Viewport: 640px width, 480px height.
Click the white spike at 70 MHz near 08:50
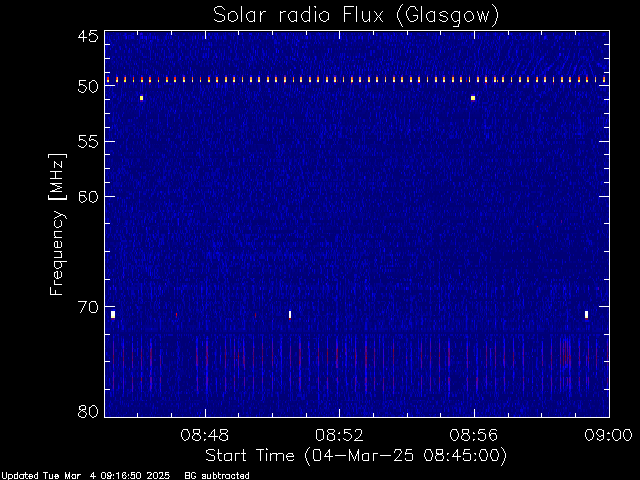click(290, 315)
